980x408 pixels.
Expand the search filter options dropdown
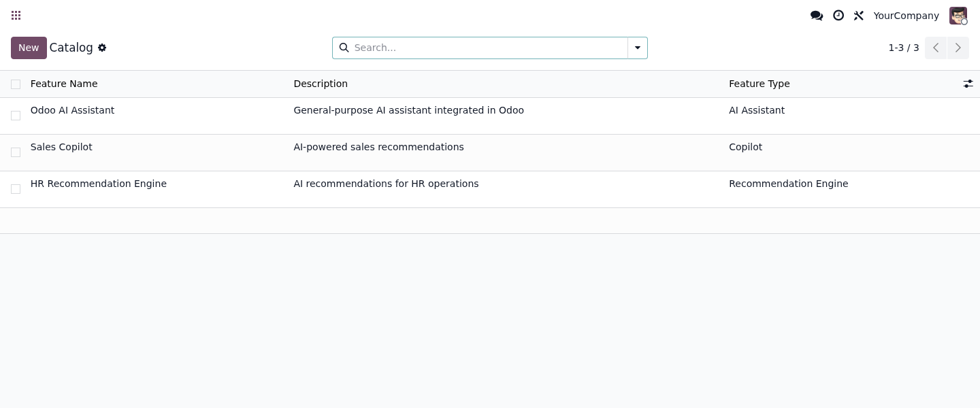click(x=638, y=48)
